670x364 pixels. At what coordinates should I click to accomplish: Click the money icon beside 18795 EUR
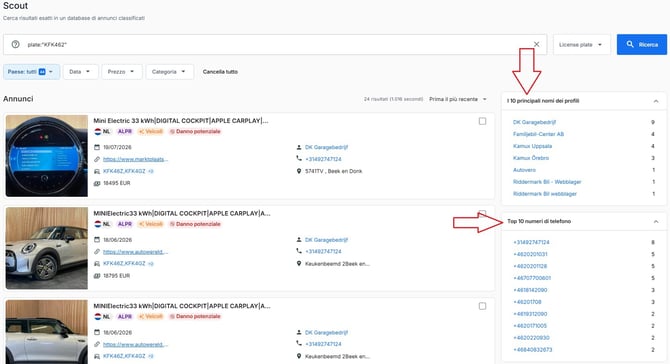[97, 276]
